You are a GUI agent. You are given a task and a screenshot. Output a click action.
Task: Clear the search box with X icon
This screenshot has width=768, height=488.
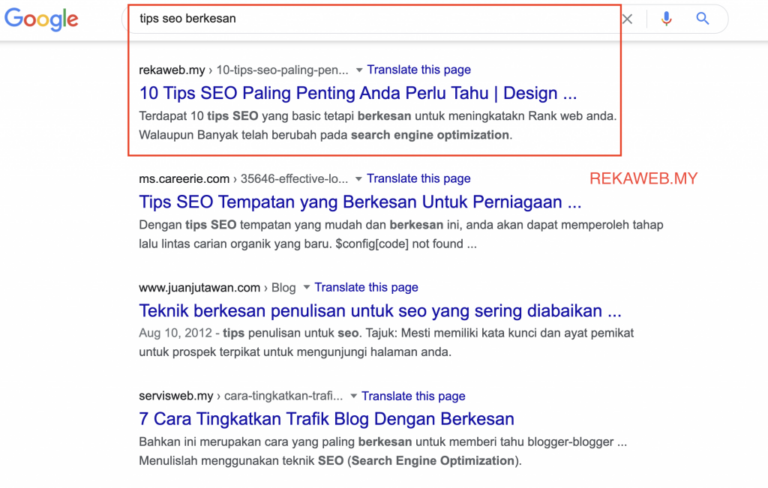click(627, 19)
